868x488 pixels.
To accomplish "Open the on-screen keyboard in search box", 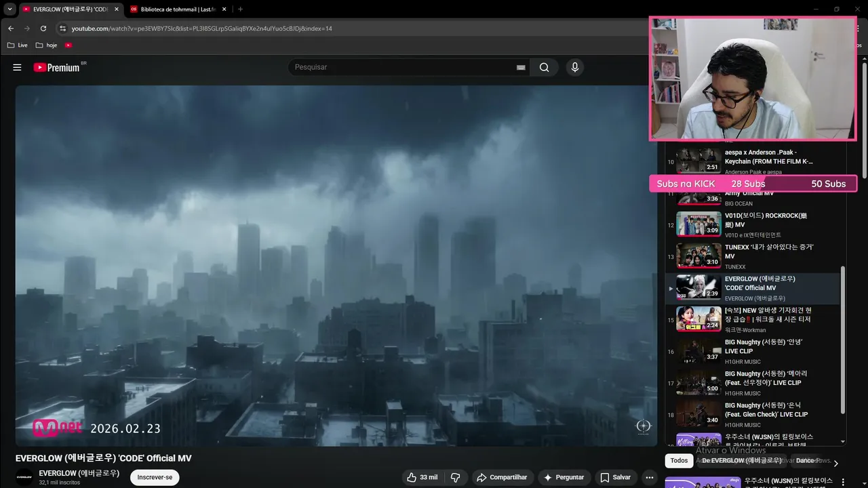I will pyautogui.click(x=521, y=67).
